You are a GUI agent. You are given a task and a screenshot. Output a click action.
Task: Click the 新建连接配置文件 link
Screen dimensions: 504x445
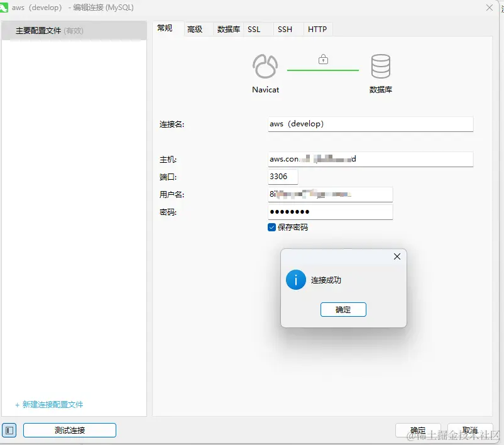click(49, 405)
